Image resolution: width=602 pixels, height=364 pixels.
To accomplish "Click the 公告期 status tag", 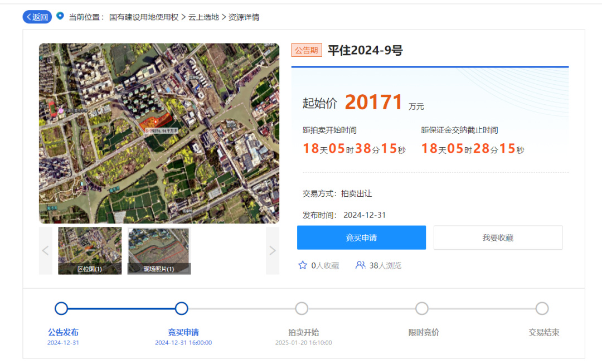I will (307, 50).
